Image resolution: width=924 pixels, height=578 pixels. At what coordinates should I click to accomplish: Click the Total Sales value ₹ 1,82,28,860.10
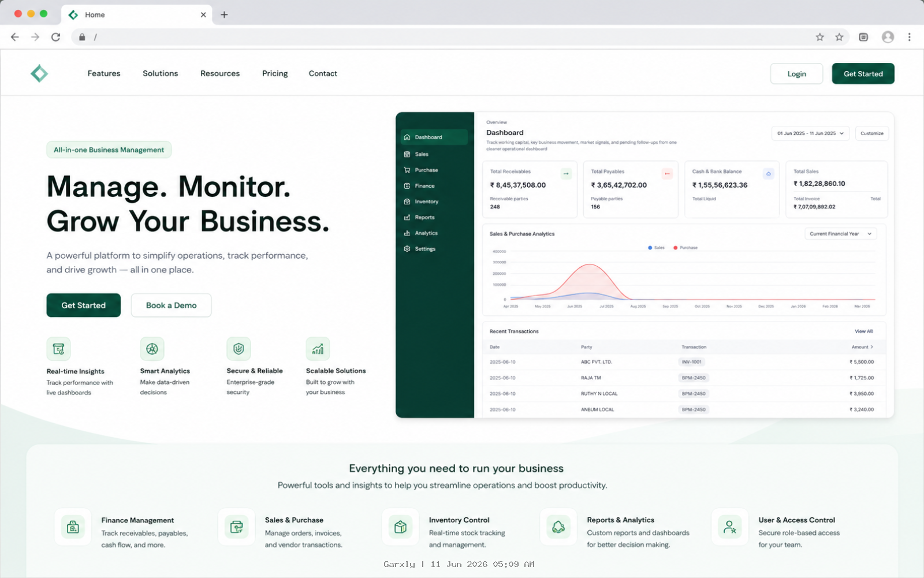pyautogui.click(x=819, y=184)
